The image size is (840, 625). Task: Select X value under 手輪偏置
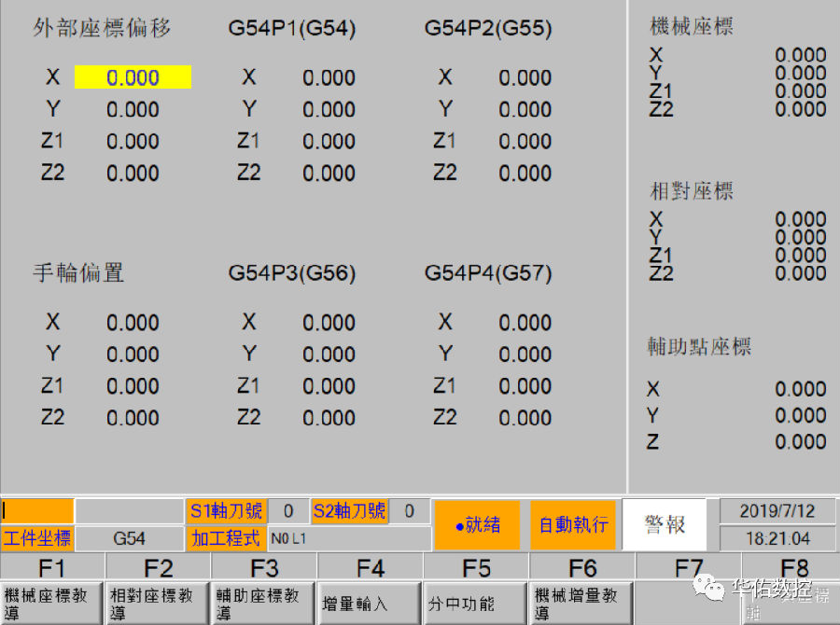tap(133, 323)
